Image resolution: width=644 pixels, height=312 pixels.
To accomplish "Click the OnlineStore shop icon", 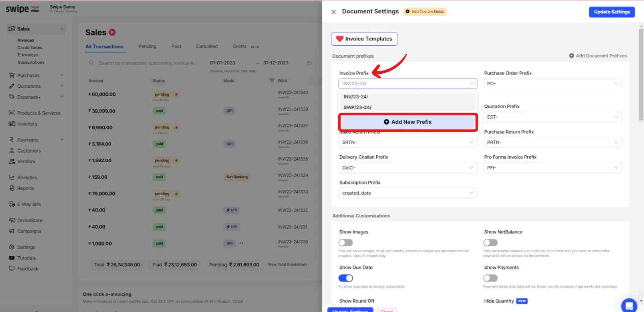I will 12,220.
